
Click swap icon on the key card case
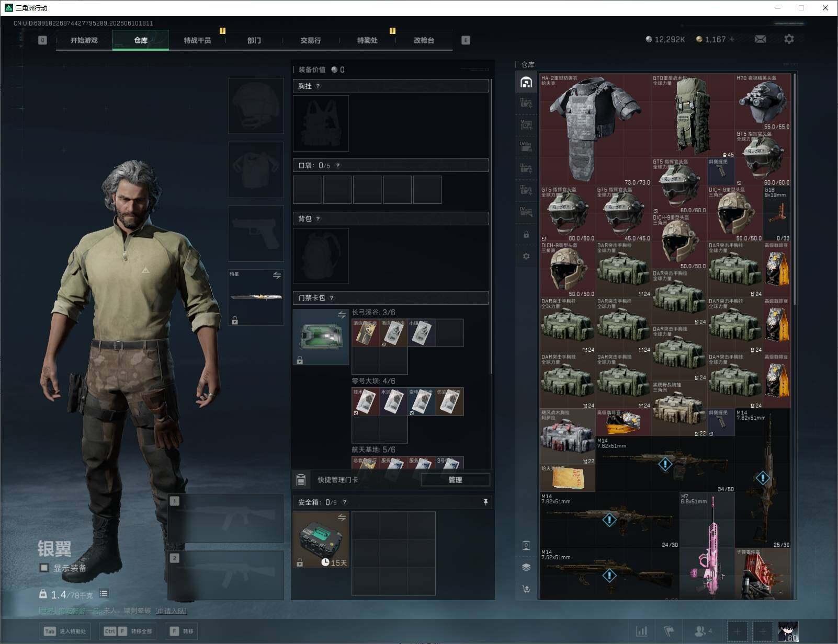point(342,315)
